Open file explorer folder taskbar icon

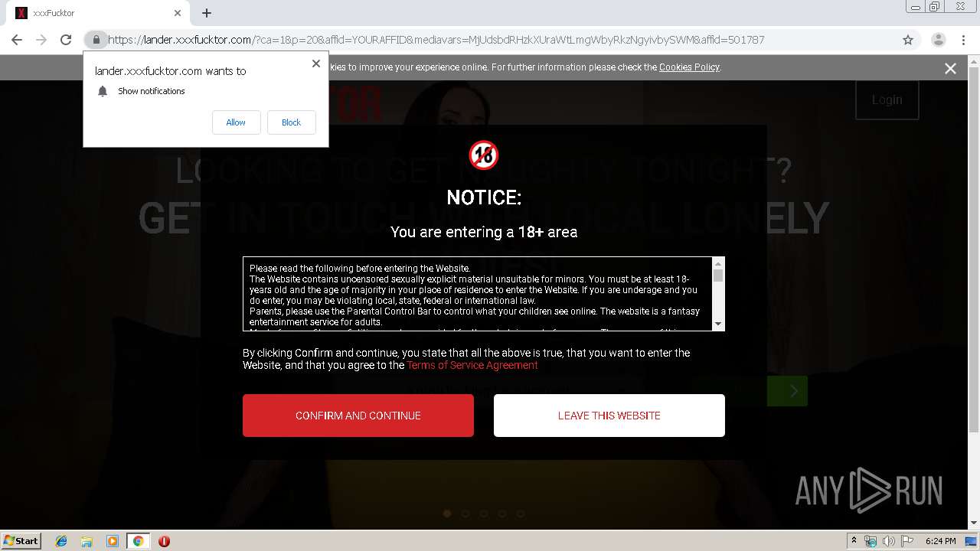click(87, 541)
